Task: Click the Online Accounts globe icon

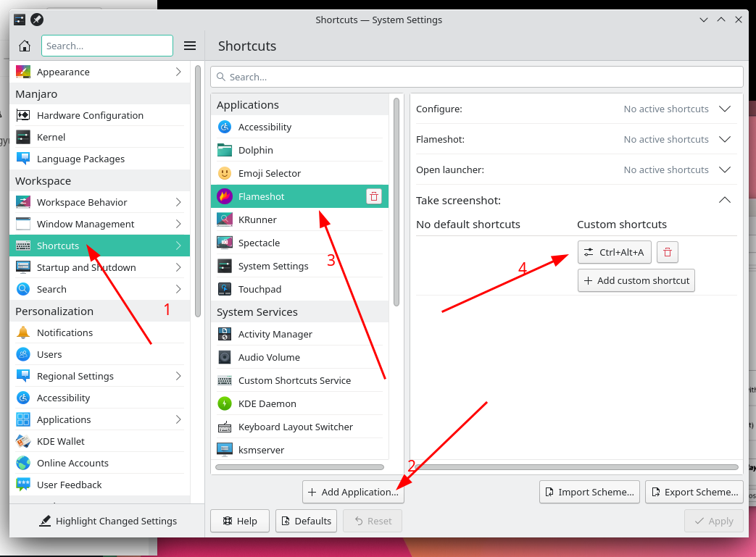Action: 23,463
